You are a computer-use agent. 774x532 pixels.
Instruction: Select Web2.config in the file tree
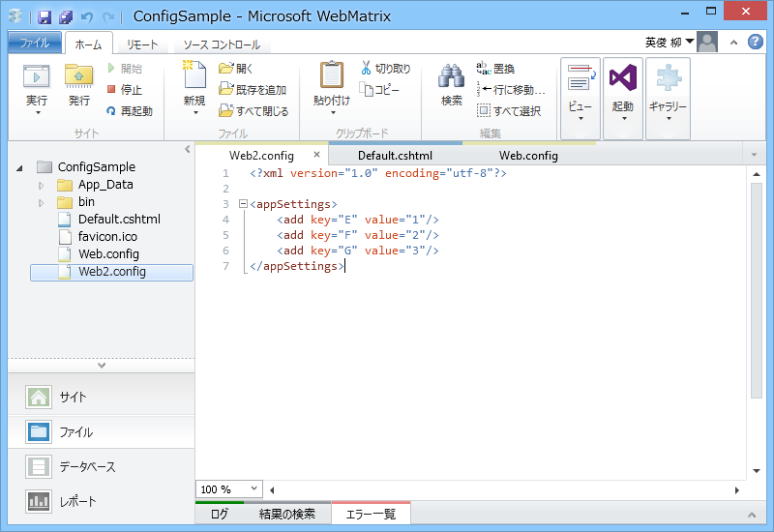pos(111,272)
